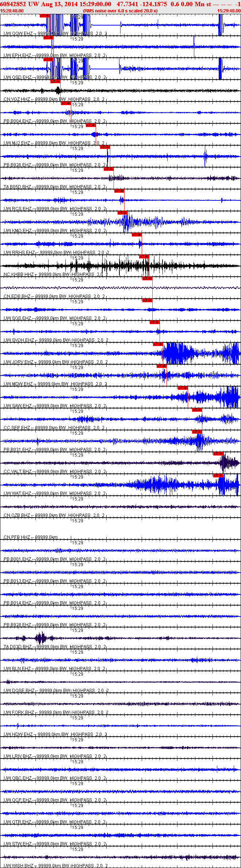241x868 pixels.
Task: Click the large burst on TA.D03D waveform
Action: pos(41,638)
